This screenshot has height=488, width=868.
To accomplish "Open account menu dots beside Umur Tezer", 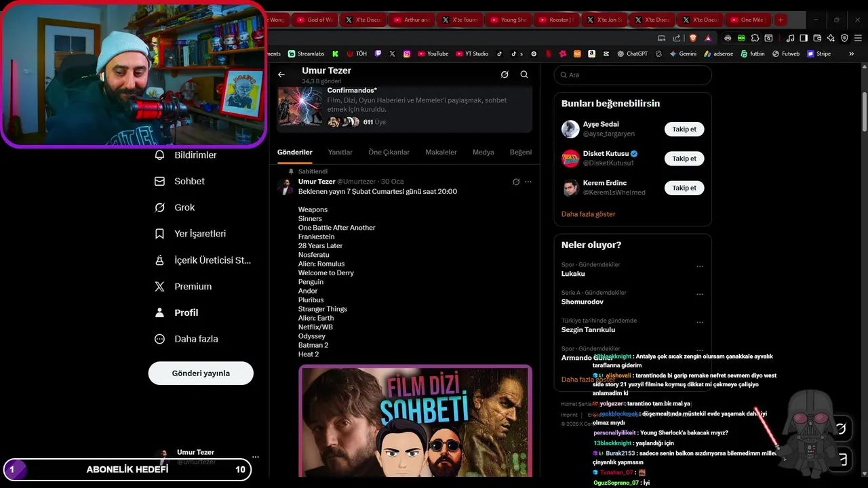I will pos(256,457).
